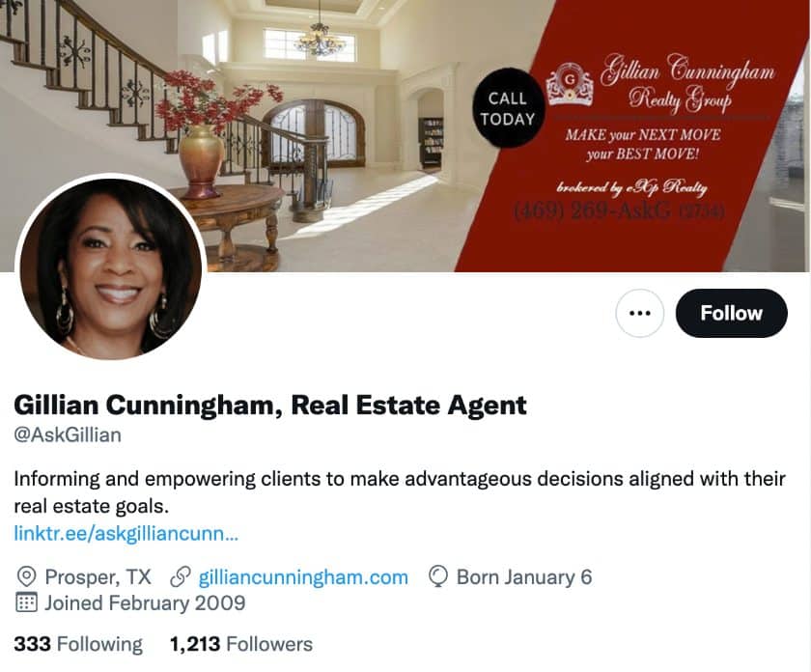This screenshot has height=672, width=811.
Task: Open the linktr.ee/askgilliancunn link
Action: coord(126,533)
